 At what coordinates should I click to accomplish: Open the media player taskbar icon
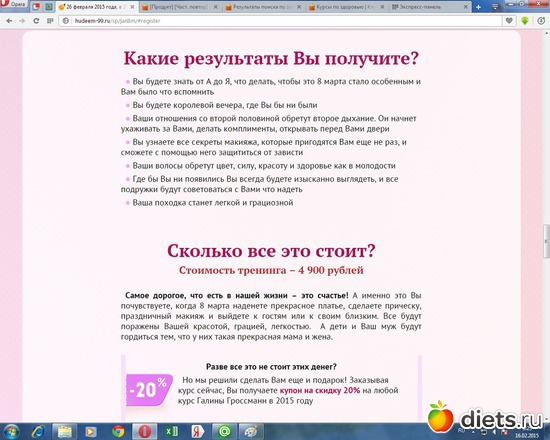click(x=91, y=432)
